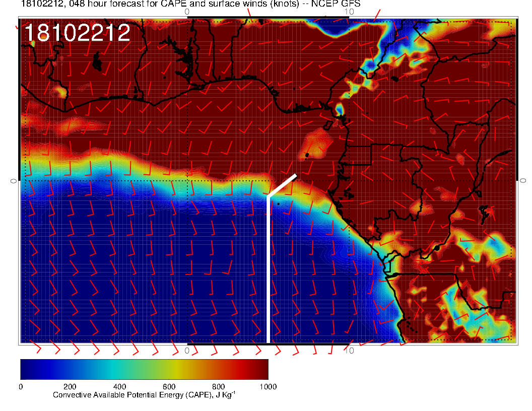Click the longitude 10 label at map bottom
532x411 pixels.
coord(350,350)
